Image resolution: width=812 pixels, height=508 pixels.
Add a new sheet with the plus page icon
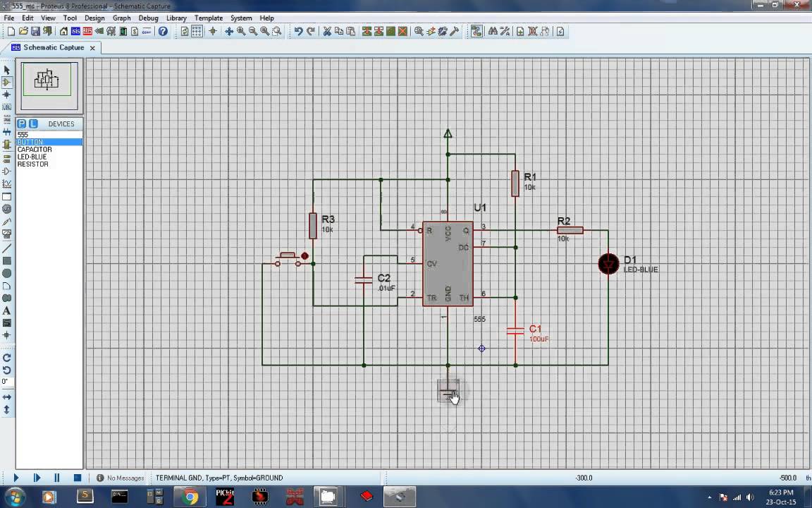[520, 32]
